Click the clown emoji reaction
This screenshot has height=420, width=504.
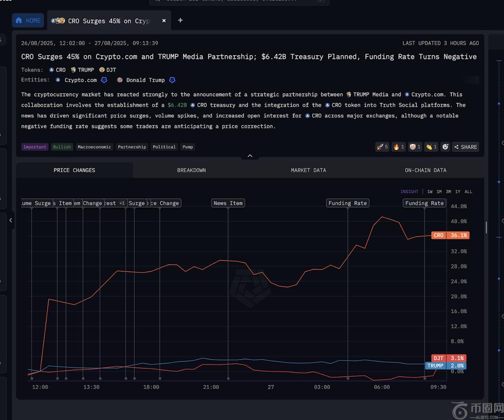(x=415, y=147)
